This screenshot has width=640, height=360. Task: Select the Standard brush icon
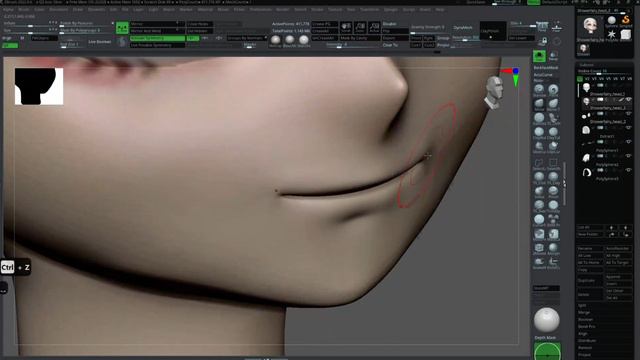point(539,89)
